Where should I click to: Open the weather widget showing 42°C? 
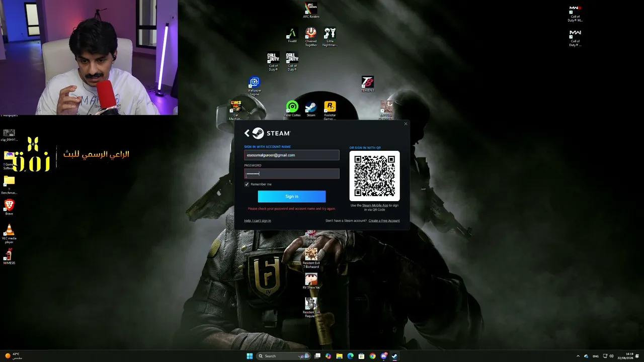point(13,356)
